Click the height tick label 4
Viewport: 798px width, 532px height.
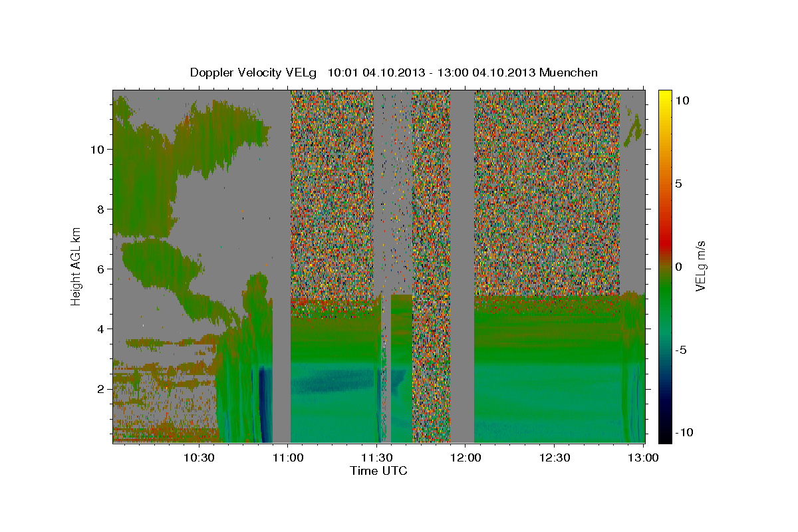[x=102, y=329]
